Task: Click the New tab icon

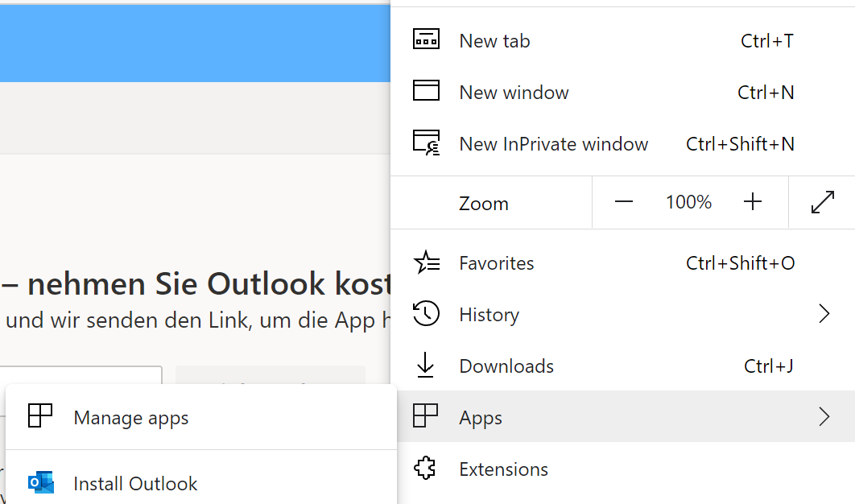Action: [x=426, y=39]
